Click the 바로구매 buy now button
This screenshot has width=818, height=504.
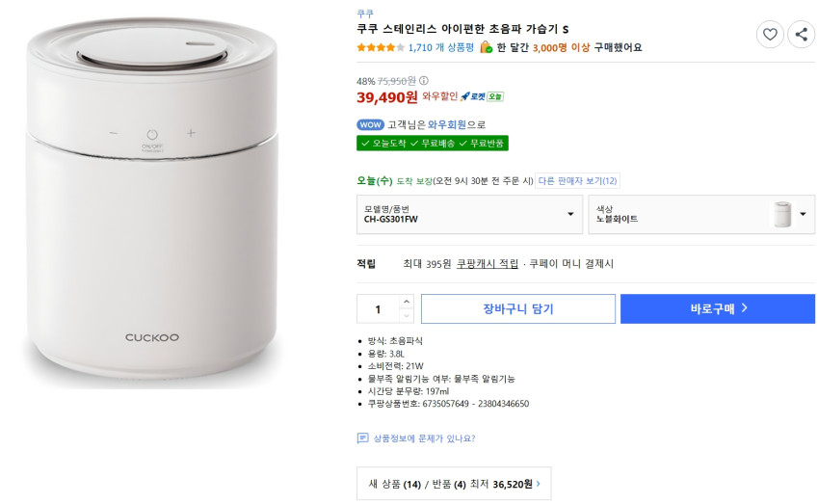click(718, 308)
